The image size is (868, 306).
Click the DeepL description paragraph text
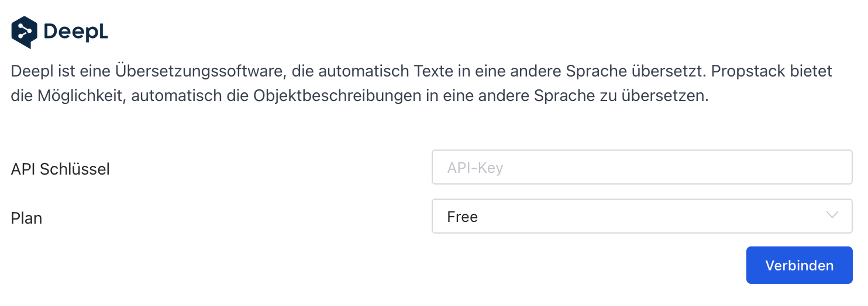[x=421, y=84]
